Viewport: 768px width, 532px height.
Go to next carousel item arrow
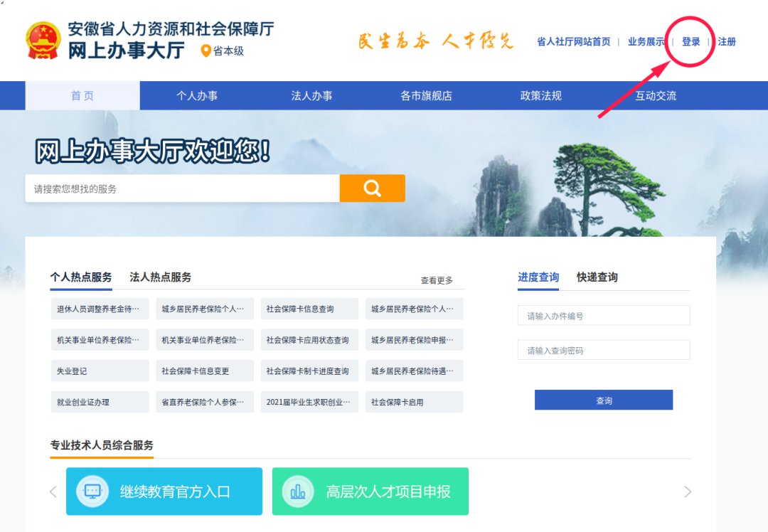pos(687,491)
